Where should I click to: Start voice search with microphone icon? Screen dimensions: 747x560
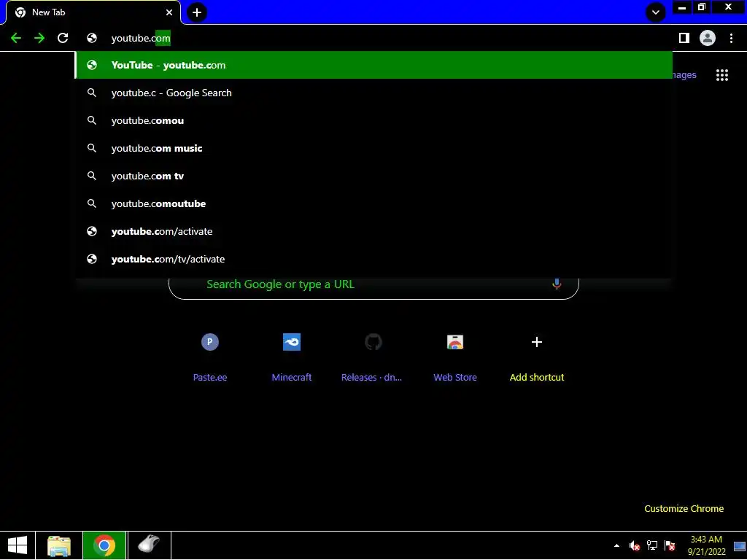(x=557, y=284)
